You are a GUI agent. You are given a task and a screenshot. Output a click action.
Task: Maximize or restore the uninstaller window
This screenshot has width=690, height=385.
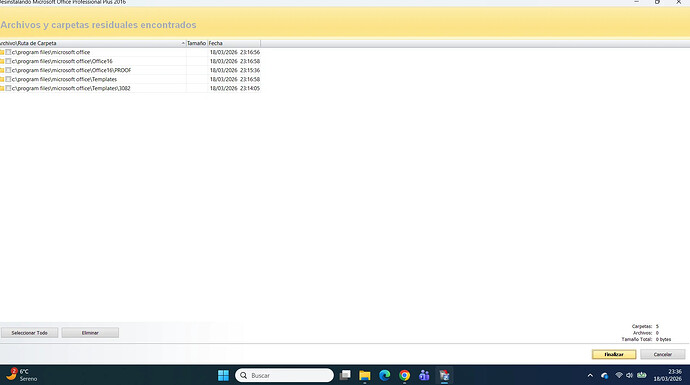coord(657,2)
